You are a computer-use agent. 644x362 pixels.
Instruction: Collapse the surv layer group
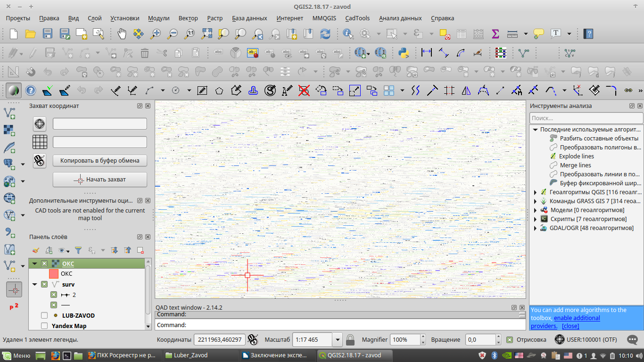[34, 284]
